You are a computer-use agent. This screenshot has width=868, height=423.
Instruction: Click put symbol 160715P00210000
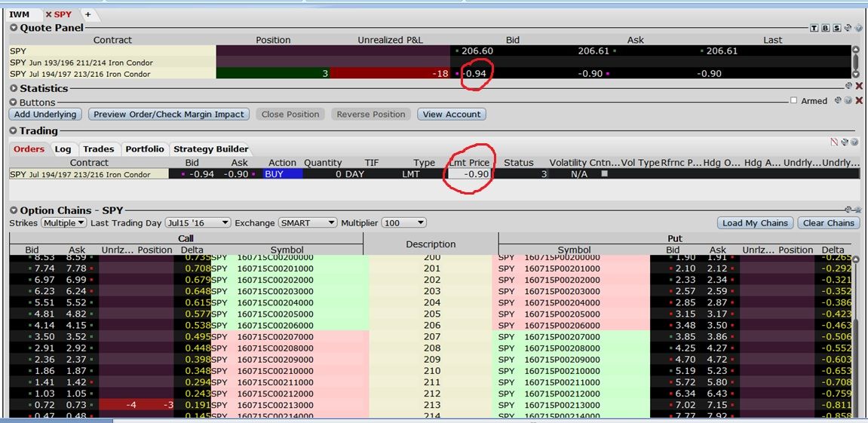pyautogui.click(x=562, y=371)
